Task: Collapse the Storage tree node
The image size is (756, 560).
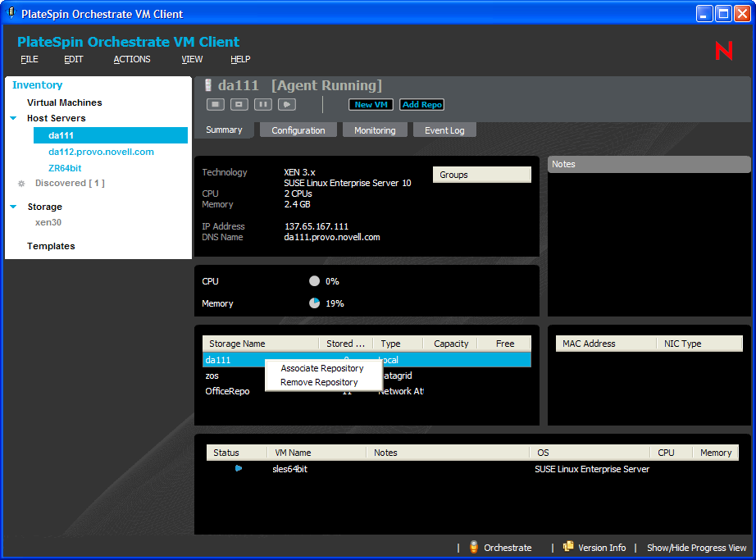Action: (x=13, y=207)
